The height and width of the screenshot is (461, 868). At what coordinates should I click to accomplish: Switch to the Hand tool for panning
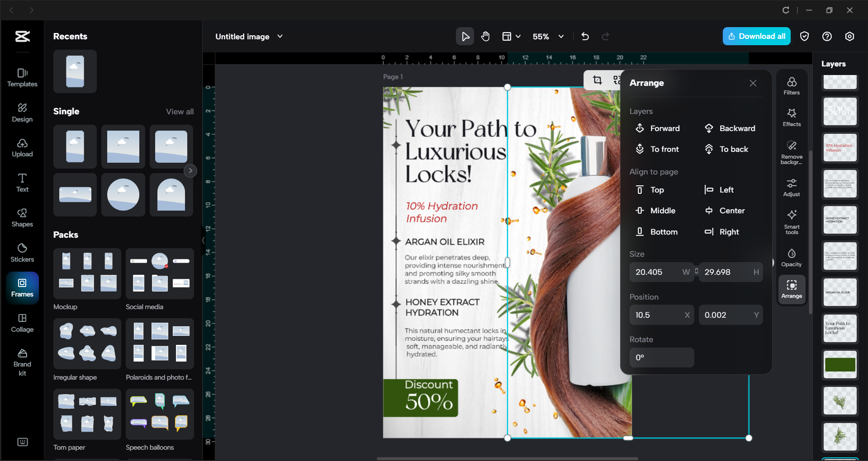point(485,36)
